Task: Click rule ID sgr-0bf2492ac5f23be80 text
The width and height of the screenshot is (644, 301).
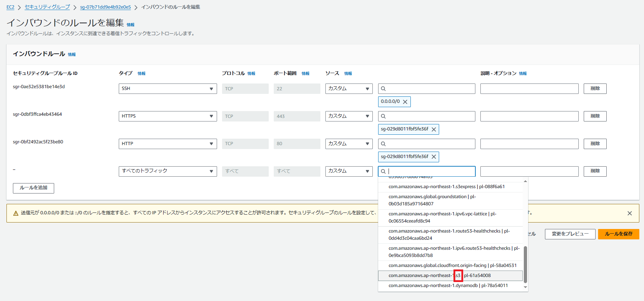Action: tap(38, 142)
